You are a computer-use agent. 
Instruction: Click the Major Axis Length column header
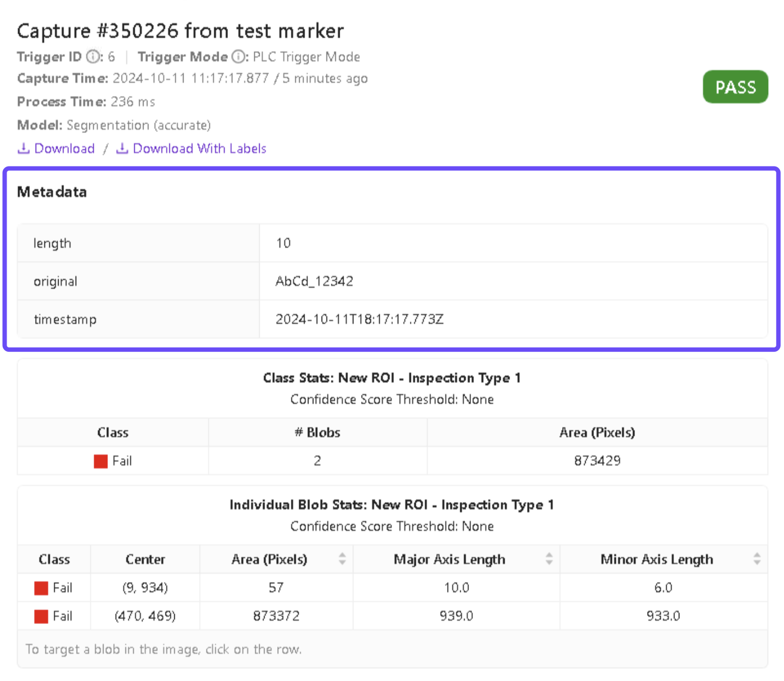(x=449, y=559)
